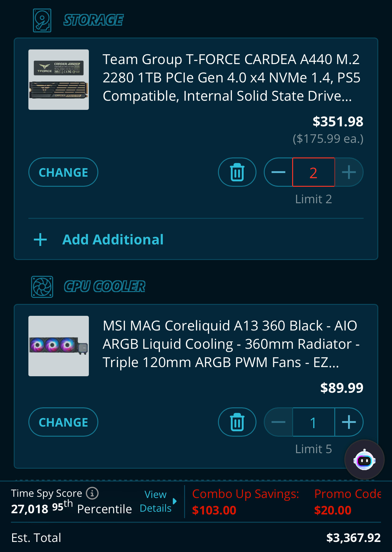Remove the MSI MAG Coreliquid cooler via trash icon
This screenshot has width=392, height=552.
(237, 422)
